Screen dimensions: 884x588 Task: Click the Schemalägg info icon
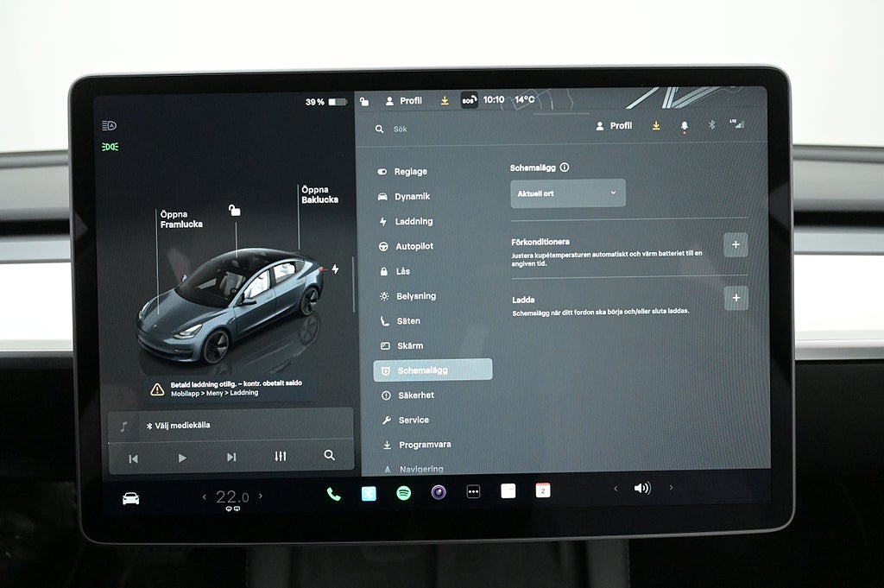(x=565, y=168)
